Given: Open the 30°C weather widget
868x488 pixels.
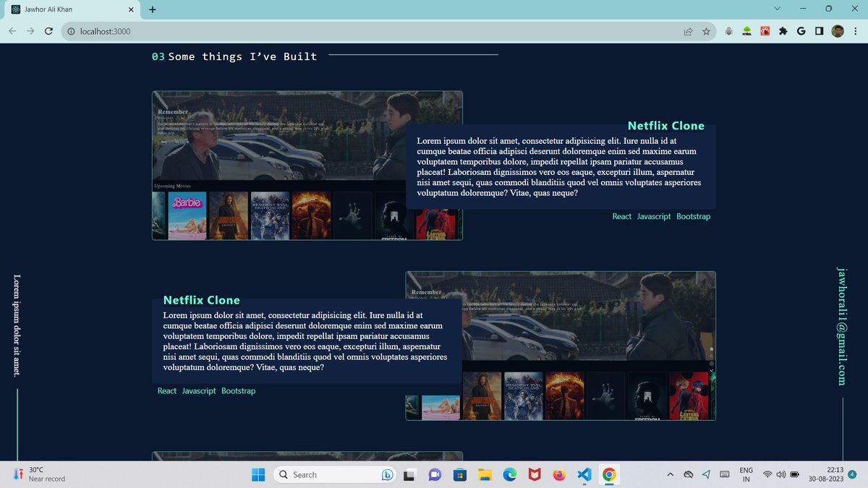Looking at the screenshot, I should pyautogui.click(x=41, y=474).
